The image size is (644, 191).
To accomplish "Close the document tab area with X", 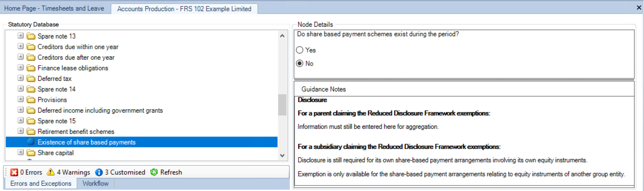I will coord(638,8).
